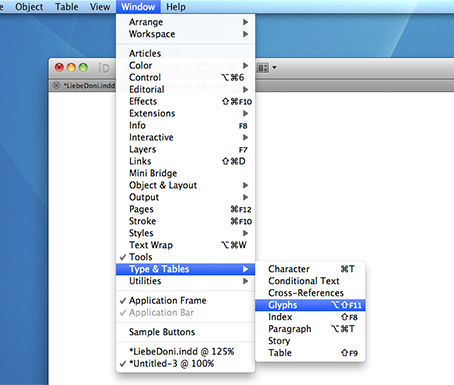Toggle the Tools panel checkmark

[185, 257]
